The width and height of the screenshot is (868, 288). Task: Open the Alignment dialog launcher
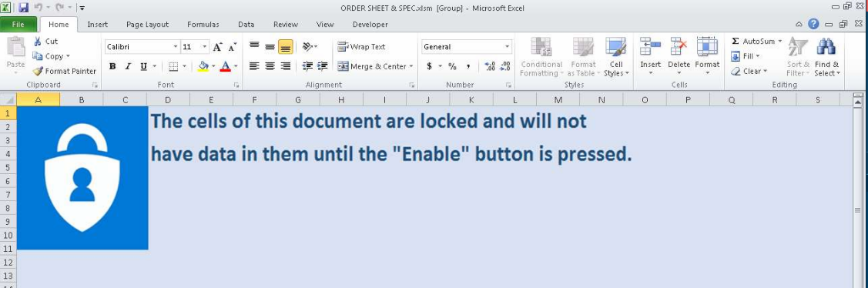tap(412, 85)
